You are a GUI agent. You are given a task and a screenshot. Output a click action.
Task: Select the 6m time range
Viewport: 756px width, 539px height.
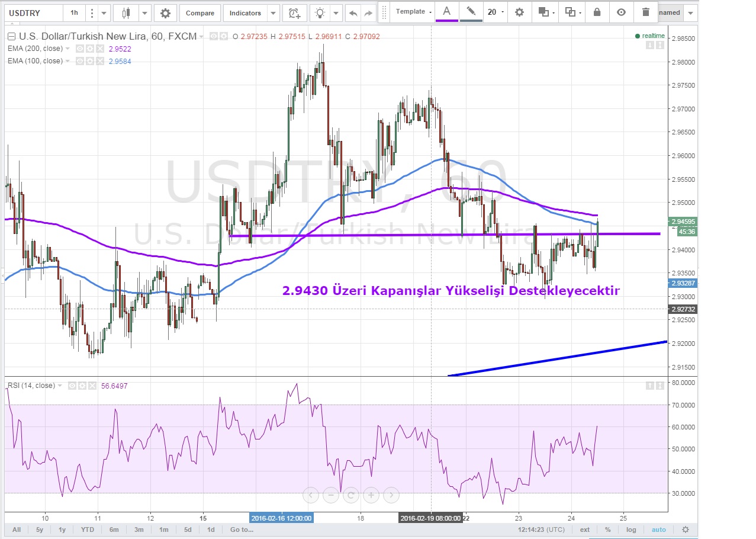(114, 530)
